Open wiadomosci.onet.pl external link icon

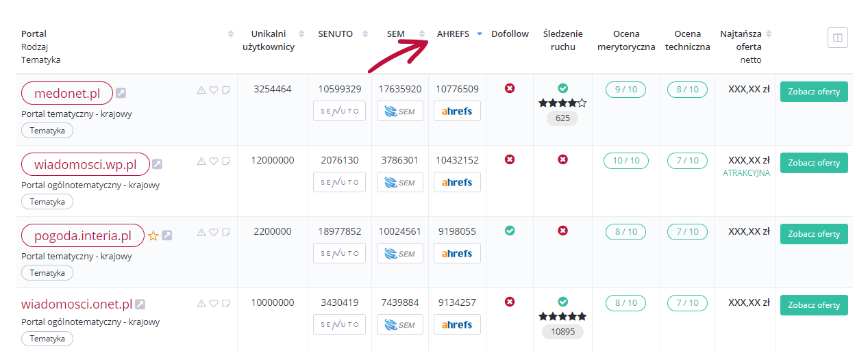[x=140, y=304]
